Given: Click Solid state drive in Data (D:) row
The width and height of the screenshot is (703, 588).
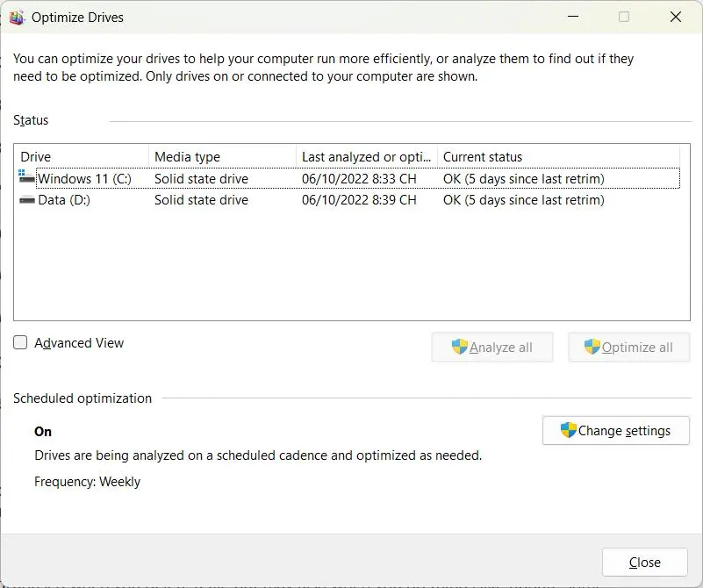Looking at the screenshot, I should click(x=201, y=200).
